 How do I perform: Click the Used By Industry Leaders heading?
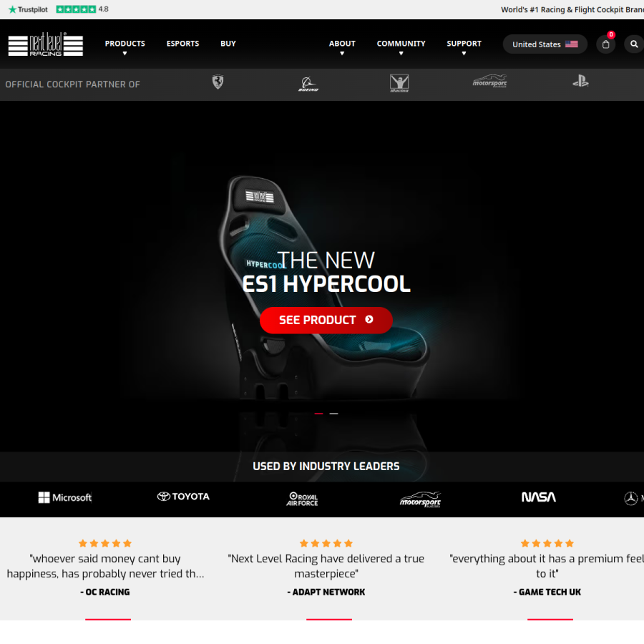(326, 466)
